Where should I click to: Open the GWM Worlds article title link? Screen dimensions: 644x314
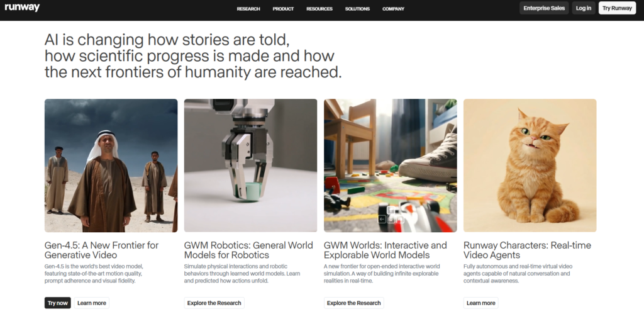pos(385,250)
